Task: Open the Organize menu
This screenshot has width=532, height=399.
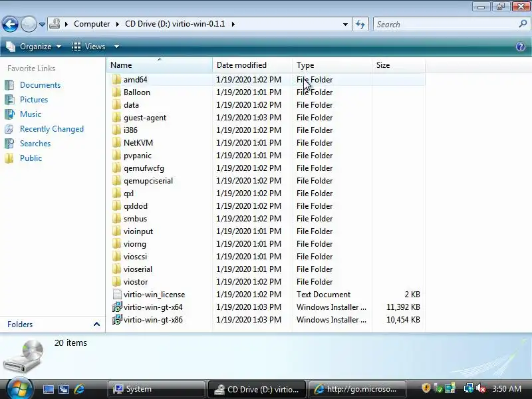Action: 34,47
